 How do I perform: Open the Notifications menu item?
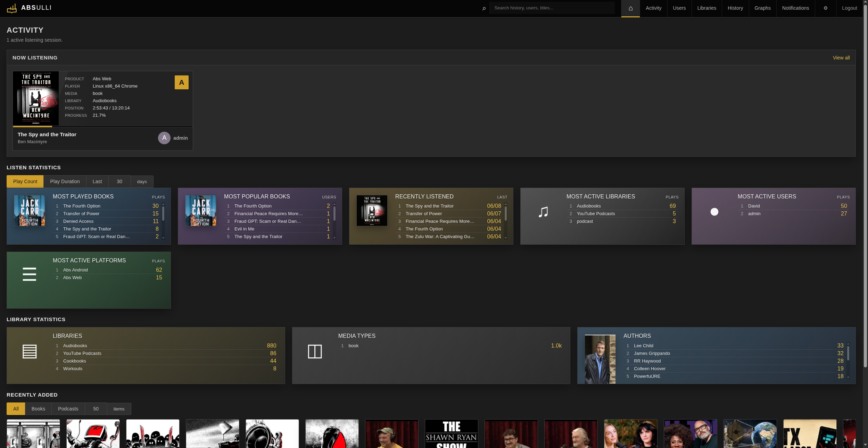795,8
